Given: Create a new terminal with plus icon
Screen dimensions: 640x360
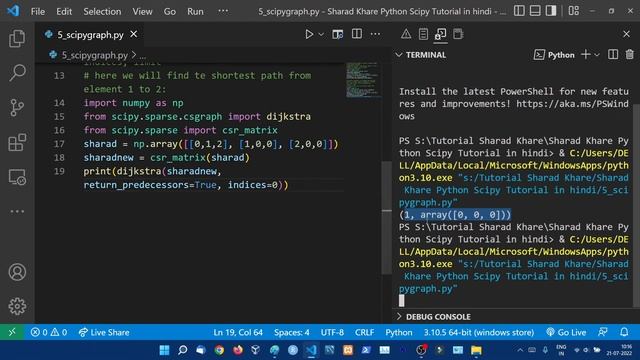Looking at the screenshot, I should point(586,54).
